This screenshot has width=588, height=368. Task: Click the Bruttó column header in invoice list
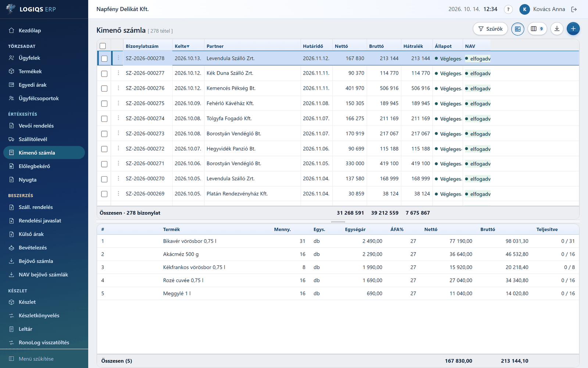pos(384,46)
